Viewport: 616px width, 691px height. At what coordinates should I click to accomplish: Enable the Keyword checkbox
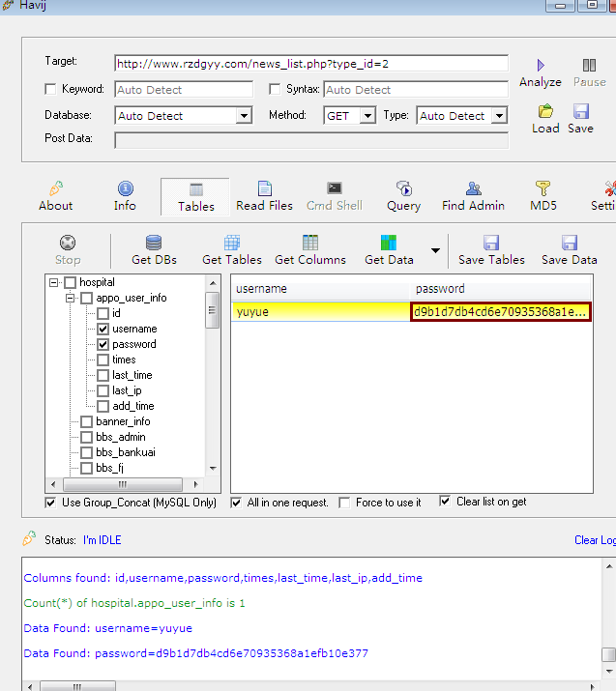click(x=50, y=90)
